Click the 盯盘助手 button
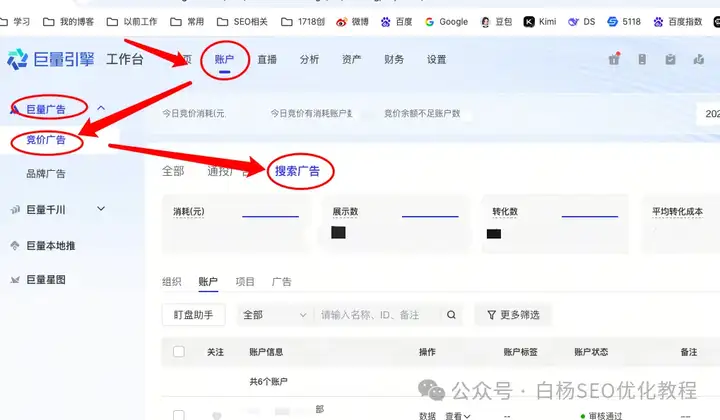This screenshot has height=420, width=720. coord(193,315)
